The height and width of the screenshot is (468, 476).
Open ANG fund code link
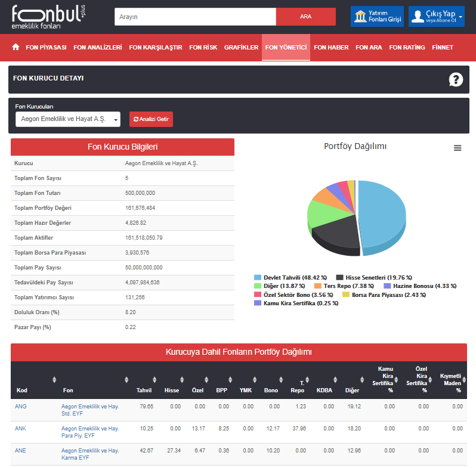pos(21,407)
